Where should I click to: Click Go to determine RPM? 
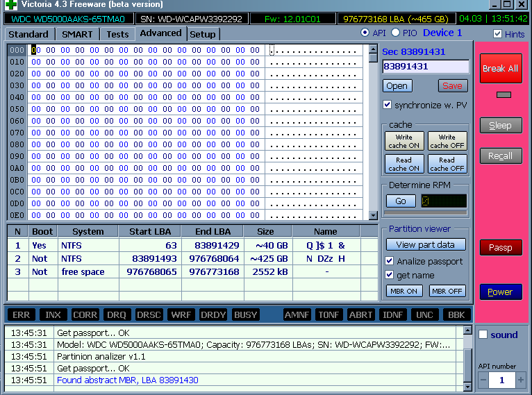(x=401, y=201)
